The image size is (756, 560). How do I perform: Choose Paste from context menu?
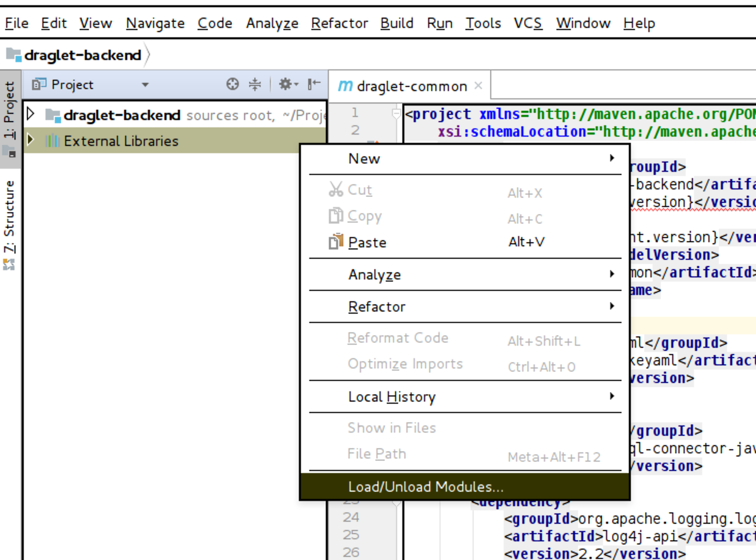click(465, 242)
